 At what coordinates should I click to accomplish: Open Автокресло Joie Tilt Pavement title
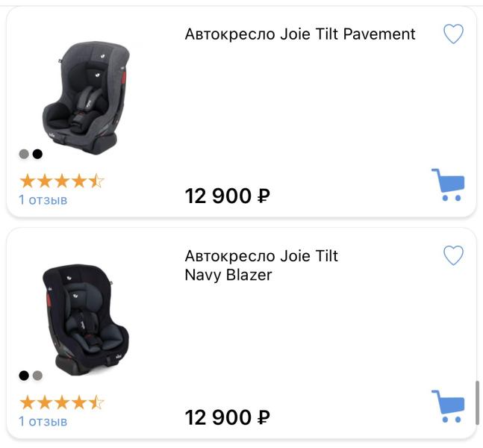(300, 34)
